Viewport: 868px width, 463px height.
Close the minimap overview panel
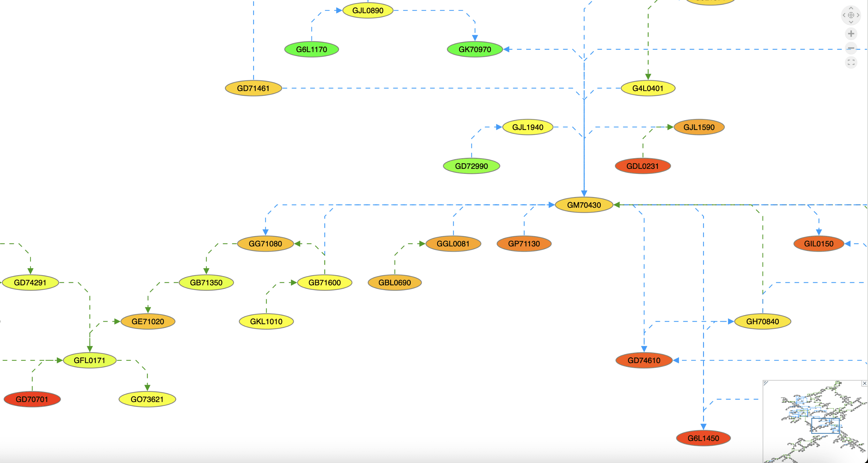point(864,383)
